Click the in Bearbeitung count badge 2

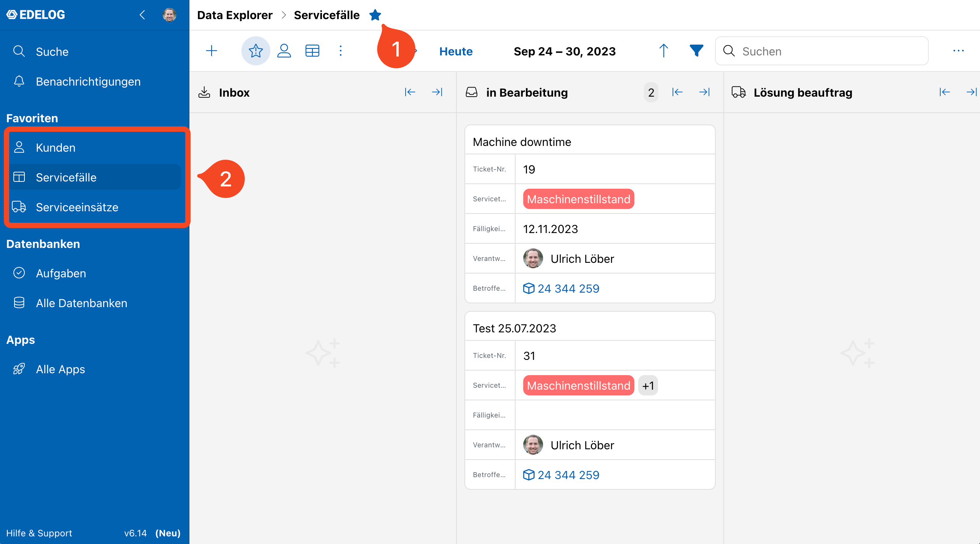[x=651, y=92]
